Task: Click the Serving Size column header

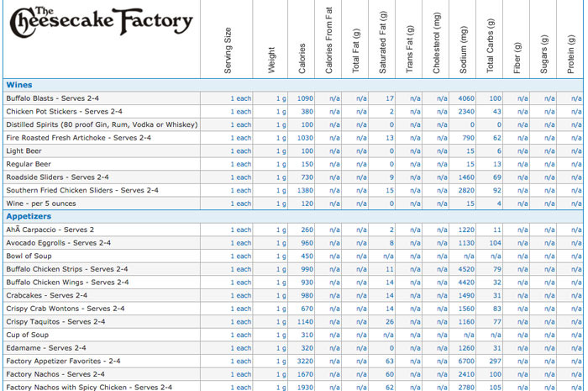Action: click(228, 50)
